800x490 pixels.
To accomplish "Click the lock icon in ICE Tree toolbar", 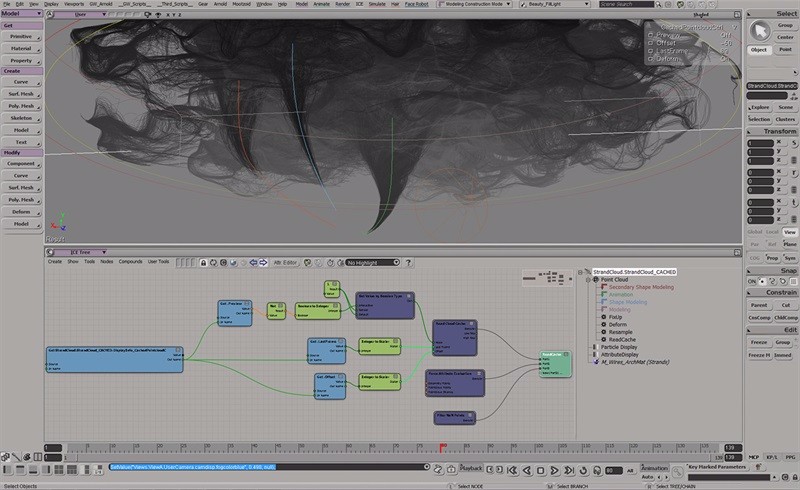I will tap(203, 262).
